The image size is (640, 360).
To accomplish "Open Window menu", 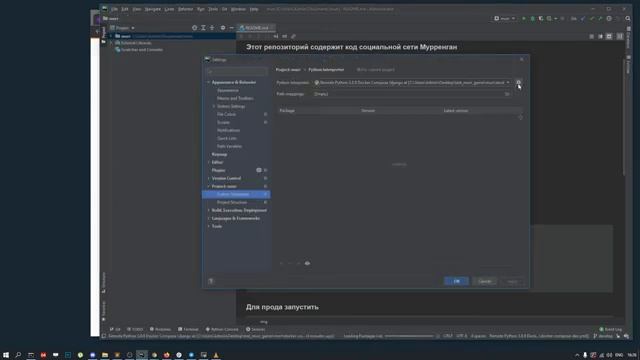I will (238, 9).
